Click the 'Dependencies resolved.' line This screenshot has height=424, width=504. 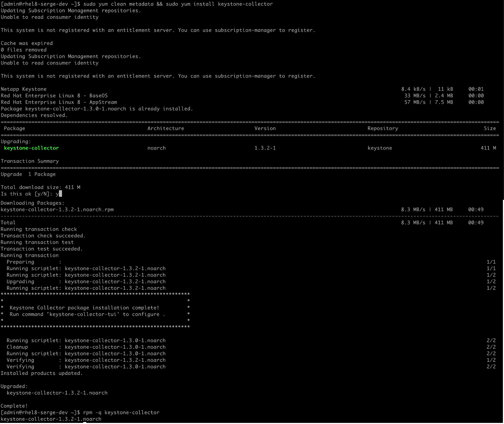[34, 115]
